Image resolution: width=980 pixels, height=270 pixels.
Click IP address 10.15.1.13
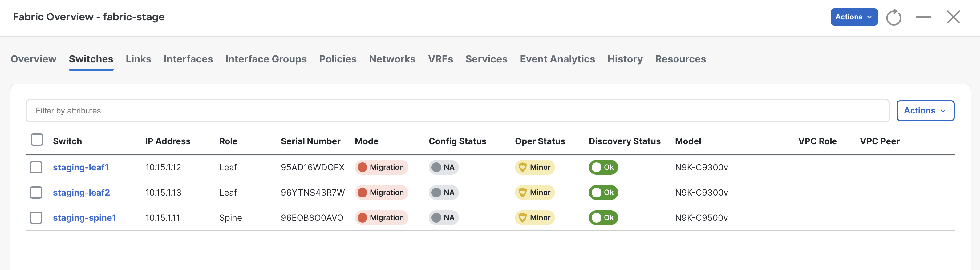pos(163,193)
